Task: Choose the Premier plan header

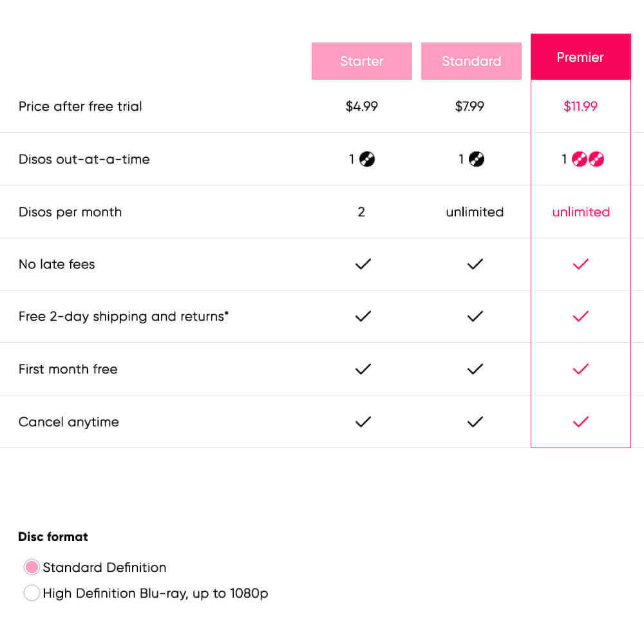Action: pyautogui.click(x=580, y=57)
